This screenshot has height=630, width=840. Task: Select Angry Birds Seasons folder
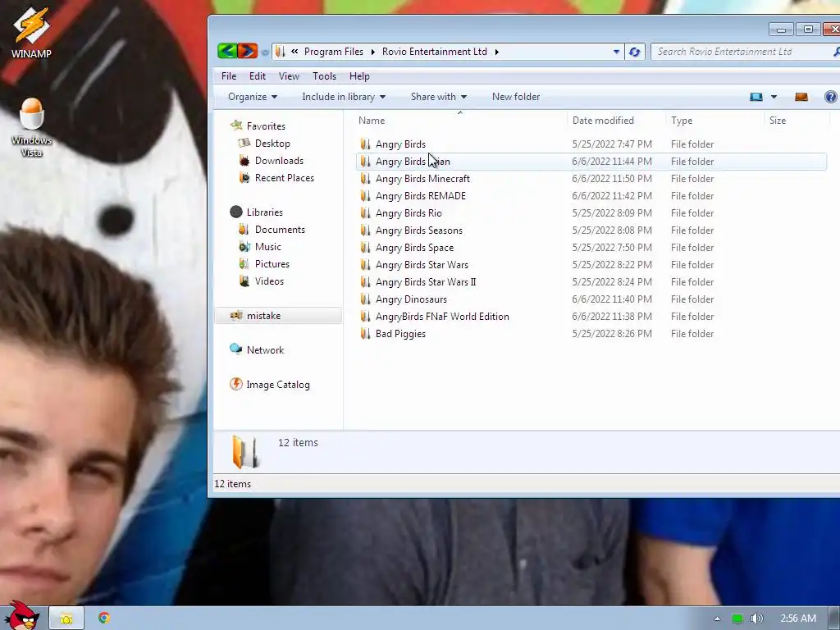(419, 231)
